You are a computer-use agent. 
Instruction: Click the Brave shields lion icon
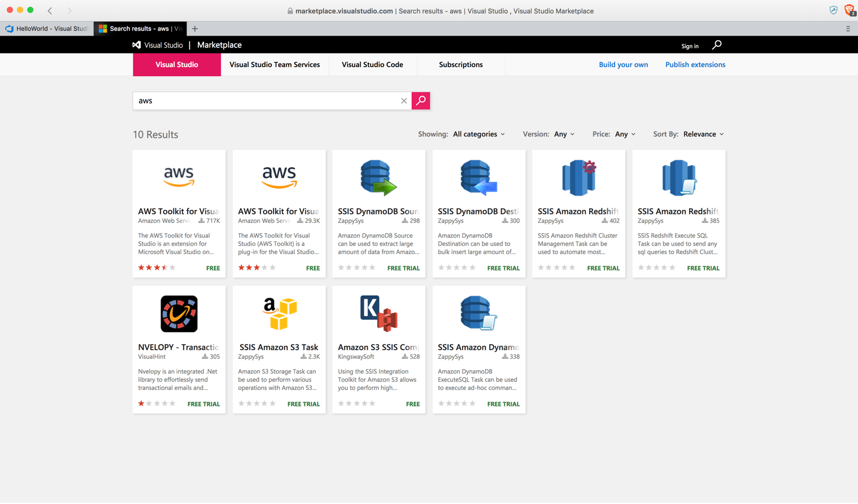(849, 10)
